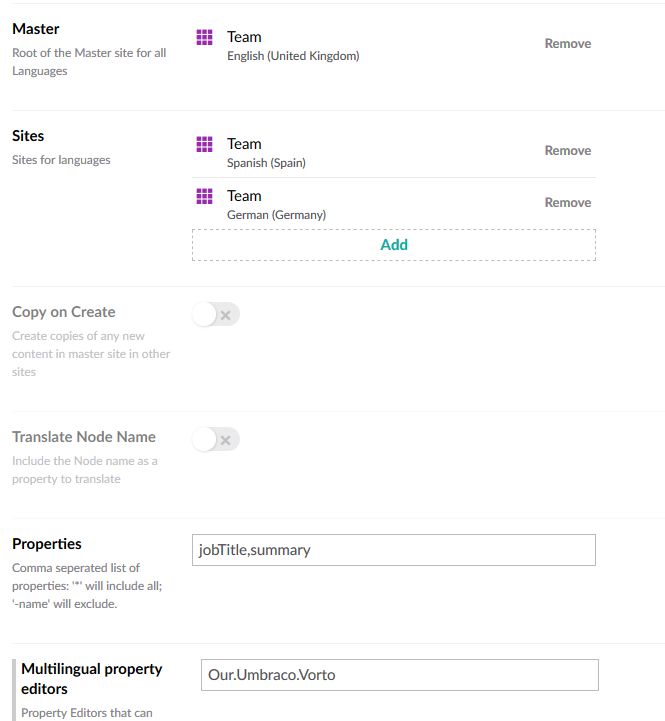Click the x mark on the Copy on Create toggle

[x=225, y=315]
